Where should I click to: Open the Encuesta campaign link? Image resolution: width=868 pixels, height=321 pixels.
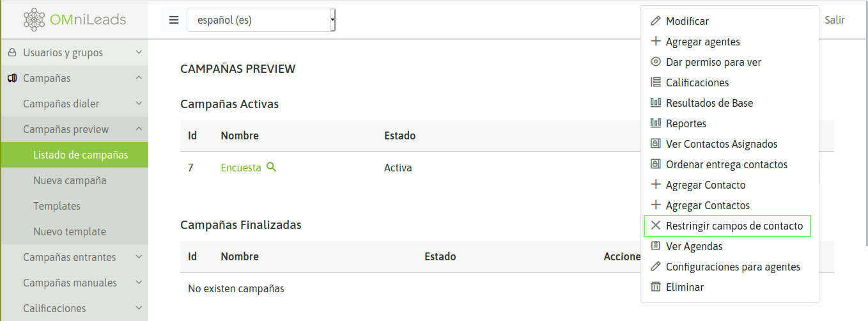[x=241, y=168]
